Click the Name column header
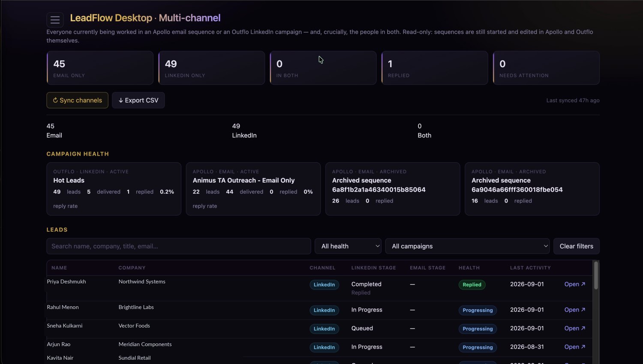Image resolution: width=643 pixels, height=364 pixels. [59, 268]
